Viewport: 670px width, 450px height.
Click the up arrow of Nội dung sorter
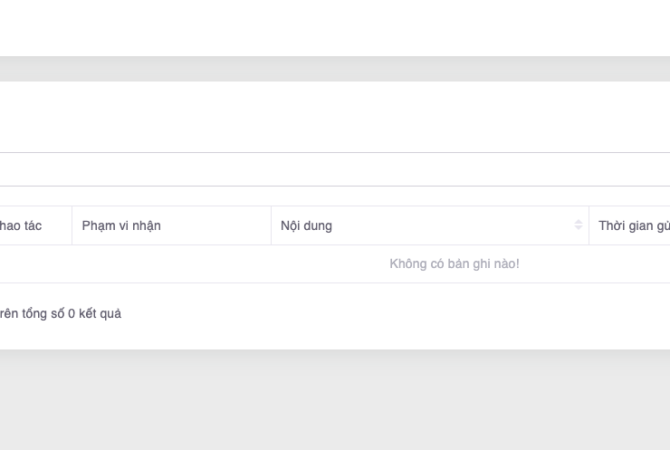pos(578,222)
